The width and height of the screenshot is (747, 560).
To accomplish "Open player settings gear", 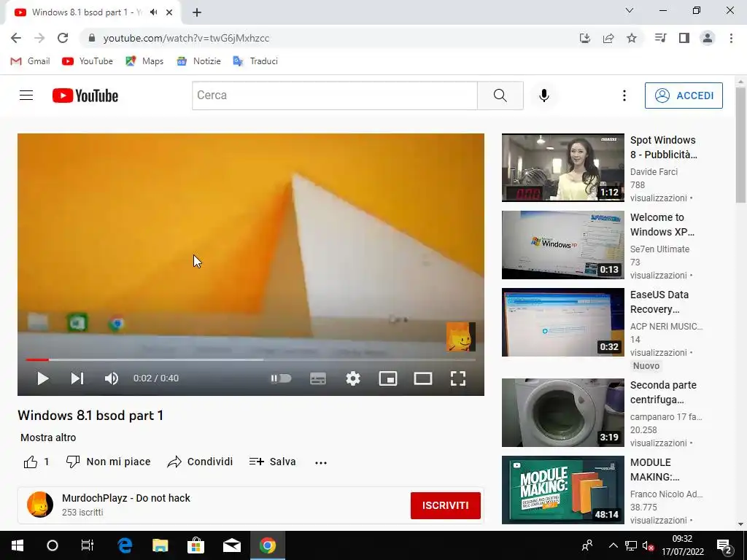I will pos(353,378).
